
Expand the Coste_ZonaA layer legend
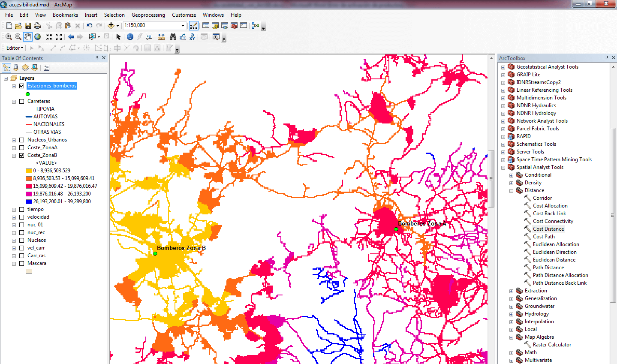[14, 148]
